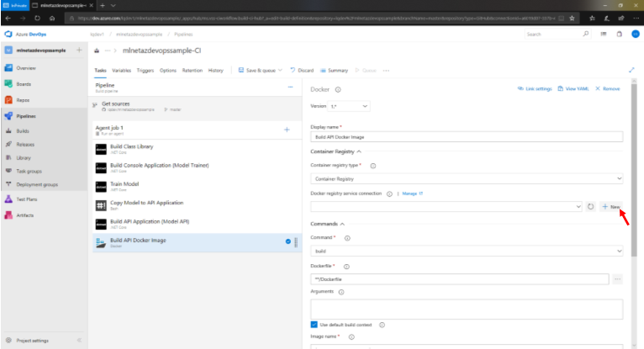Image resolution: width=644 pixels, height=349 pixels.
Task: Toggle Use default build context checkbox
Action: (x=314, y=325)
